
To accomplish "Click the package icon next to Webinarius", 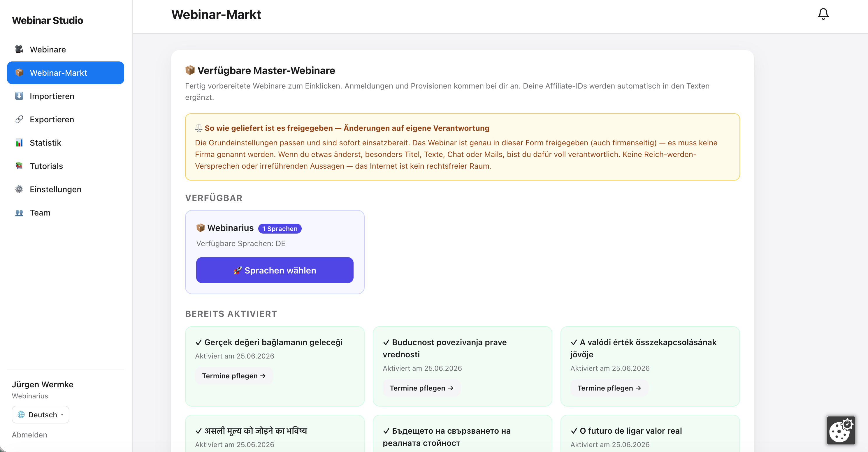I will coord(201,228).
